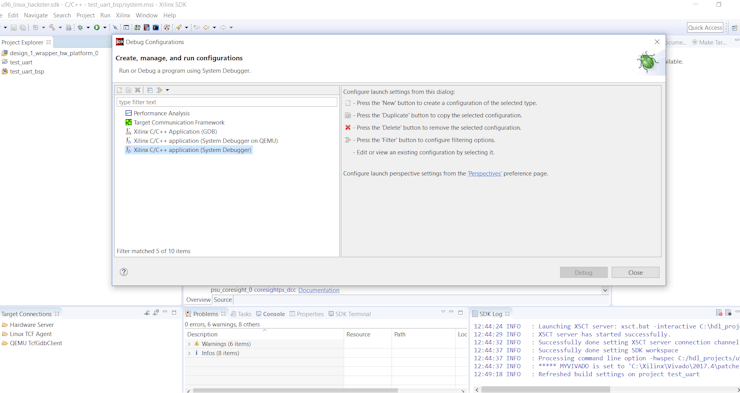Select Target Communication Framework entry

tap(175, 122)
